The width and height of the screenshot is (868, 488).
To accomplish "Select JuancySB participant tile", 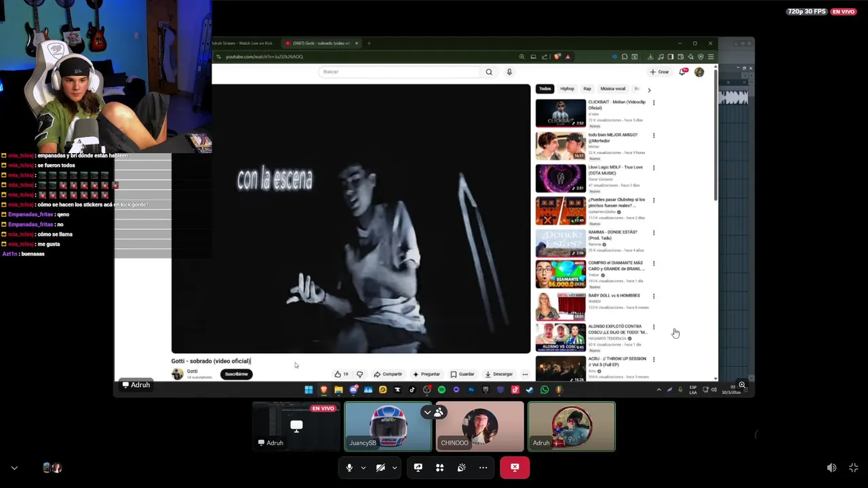I will [388, 426].
